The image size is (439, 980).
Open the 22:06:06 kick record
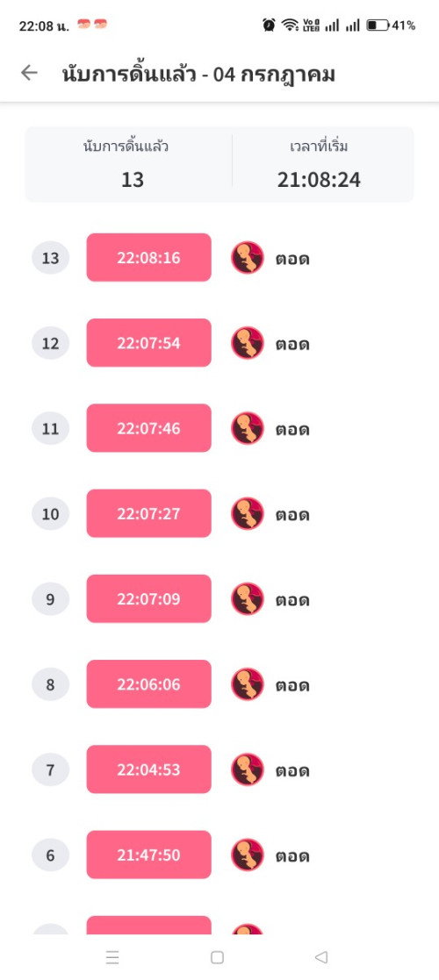(149, 684)
